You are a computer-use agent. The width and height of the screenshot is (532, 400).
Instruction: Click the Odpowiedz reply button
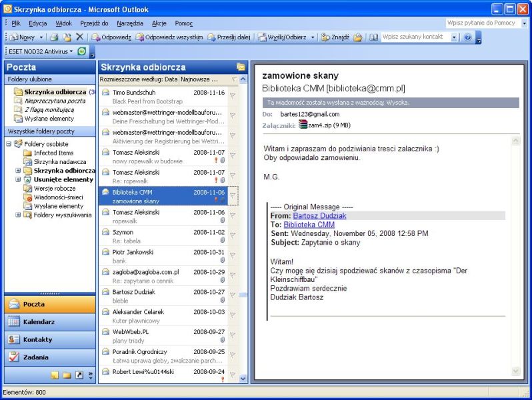(x=111, y=37)
